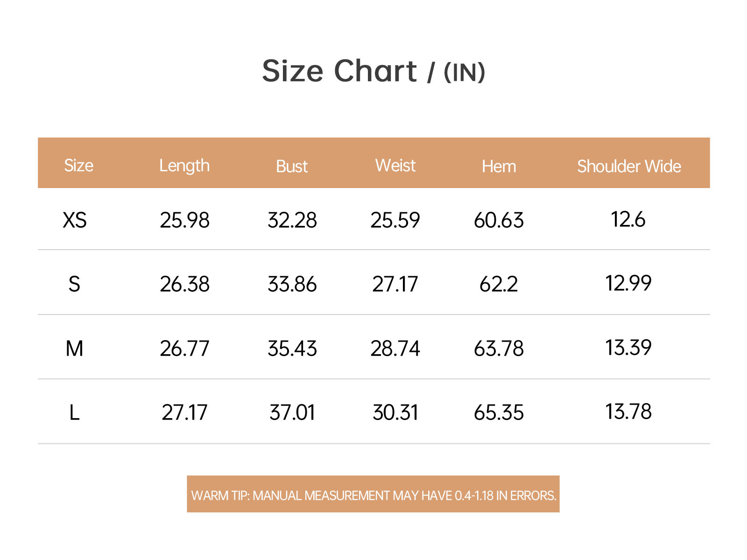
Task: Click the warm tip measurement banner
Action: point(373,494)
